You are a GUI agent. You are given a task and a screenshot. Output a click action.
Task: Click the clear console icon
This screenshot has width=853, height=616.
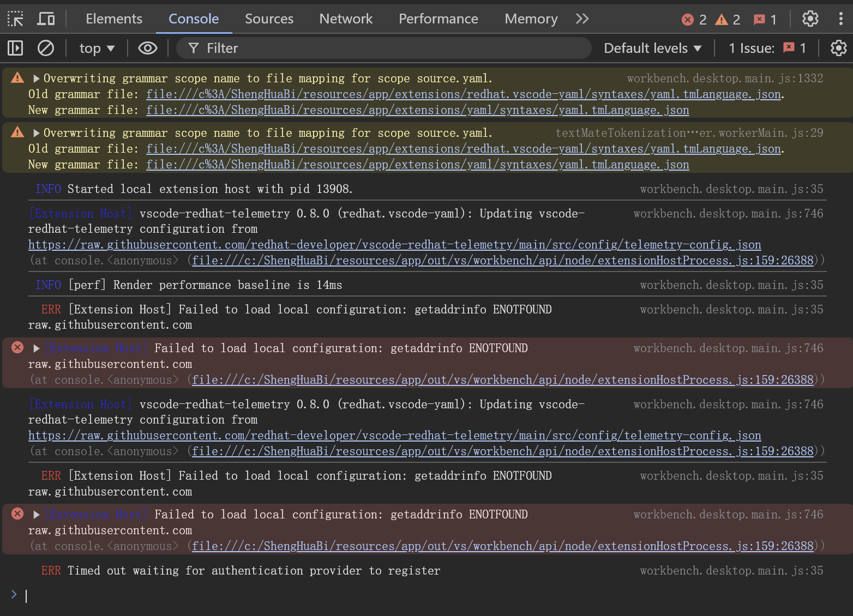46,49
